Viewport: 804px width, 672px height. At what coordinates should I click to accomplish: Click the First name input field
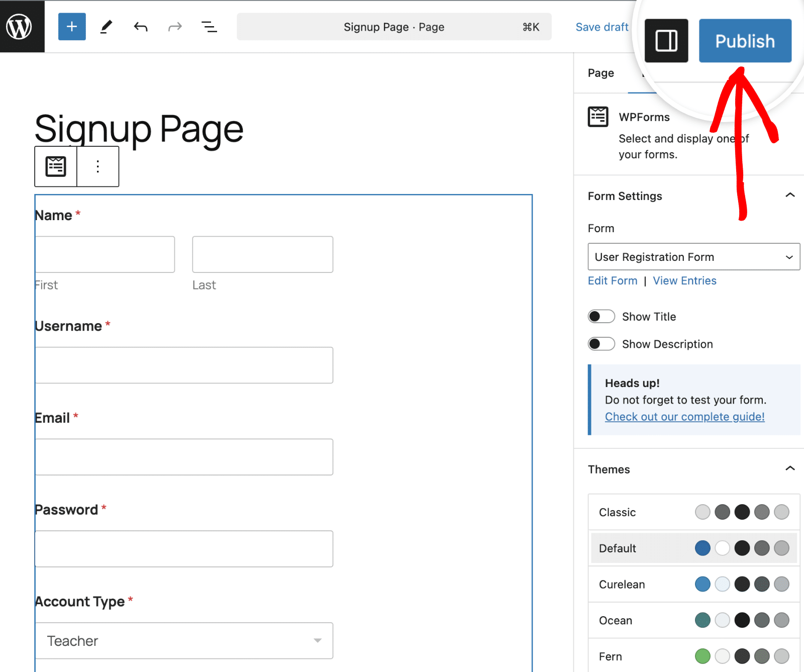105,254
